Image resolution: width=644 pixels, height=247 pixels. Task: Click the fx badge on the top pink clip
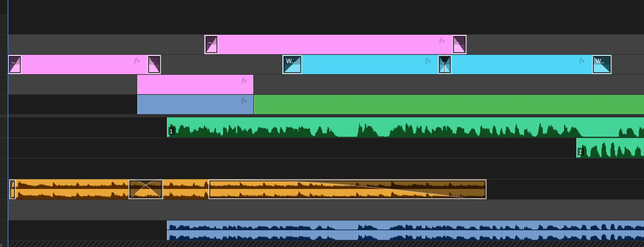click(x=442, y=41)
